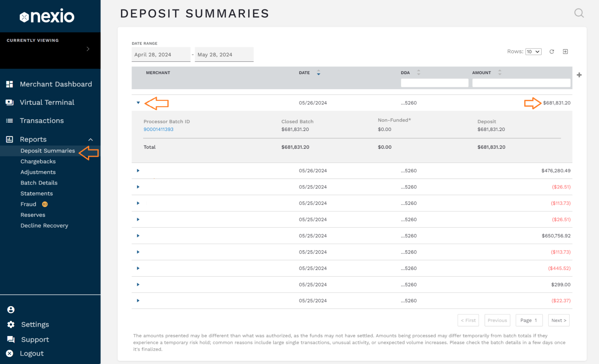The height and width of the screenshot is (364, 599).
Task: Click the refresh table icon
Action: click(x=552, y=51)
